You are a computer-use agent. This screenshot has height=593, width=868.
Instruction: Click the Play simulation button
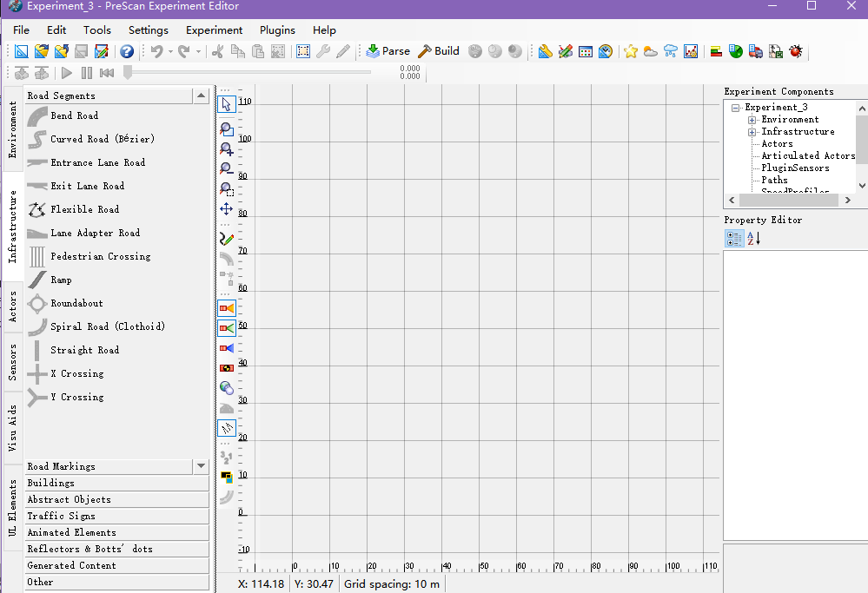(x=67, y=72)
